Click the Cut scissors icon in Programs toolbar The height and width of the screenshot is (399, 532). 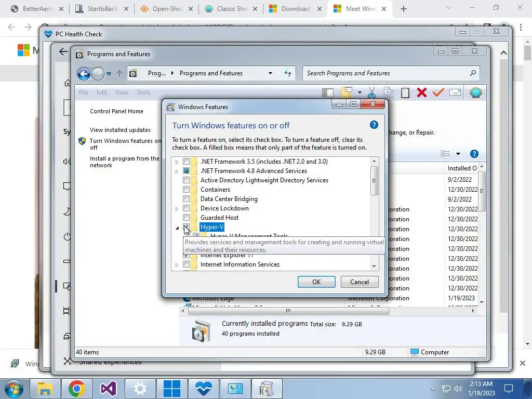tap(371, 92)
